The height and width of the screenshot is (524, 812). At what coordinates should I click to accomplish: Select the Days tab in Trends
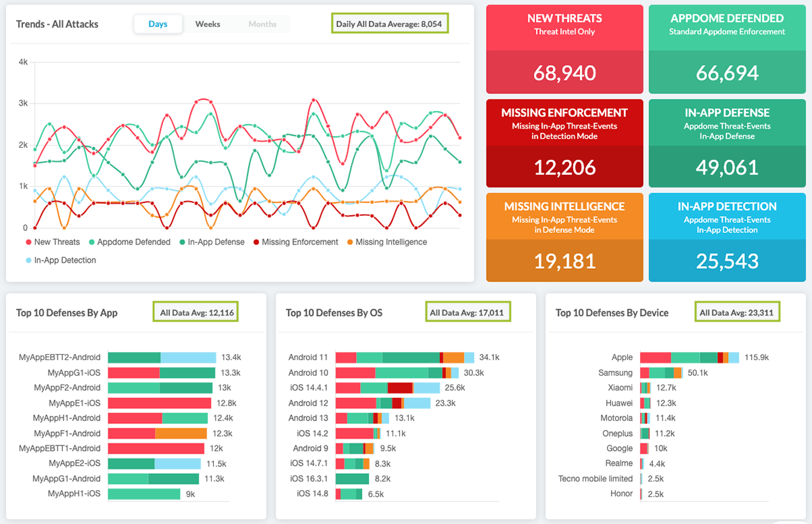158,24
